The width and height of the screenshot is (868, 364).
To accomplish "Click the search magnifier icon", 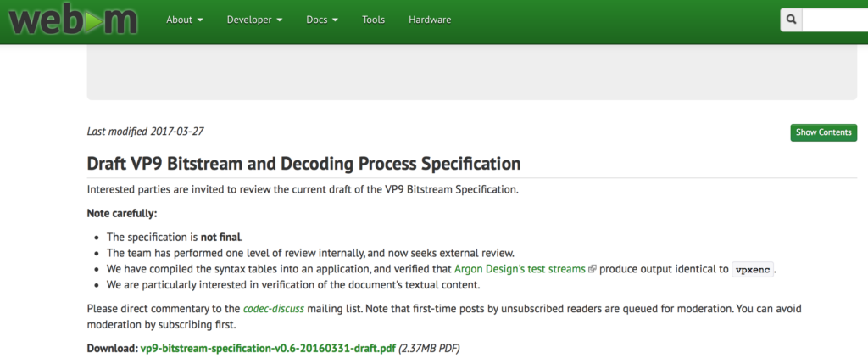I will click(791, 20).
